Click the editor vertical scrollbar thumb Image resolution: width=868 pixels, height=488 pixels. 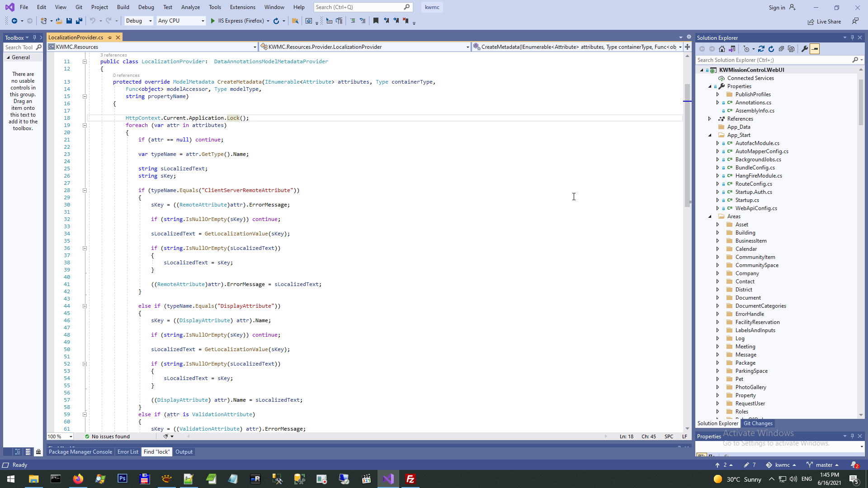(x=687, y=145)
